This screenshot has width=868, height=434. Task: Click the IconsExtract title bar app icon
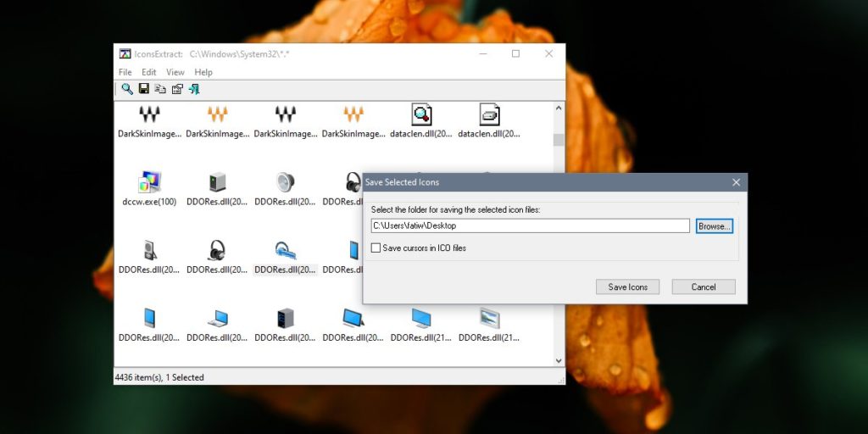125,53
